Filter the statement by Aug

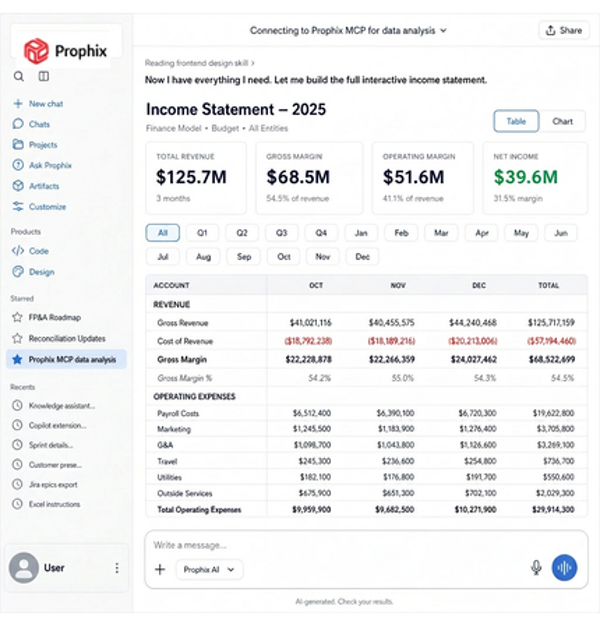point(203,257)
